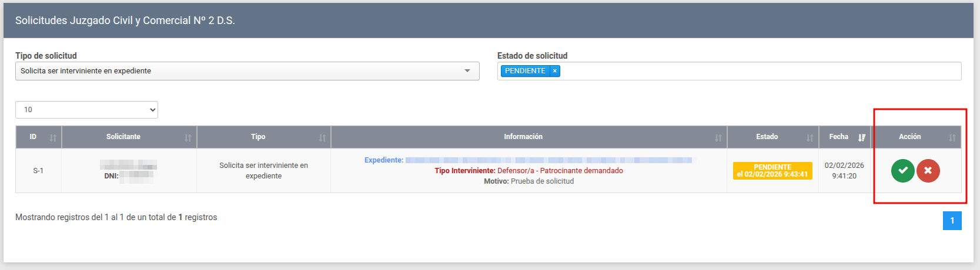Select the PENDIENTE filter chip

point(525,71)
